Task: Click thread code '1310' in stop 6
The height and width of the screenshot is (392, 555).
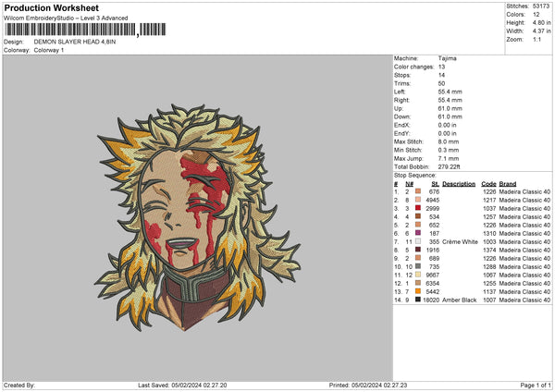Action: (489, 233)
